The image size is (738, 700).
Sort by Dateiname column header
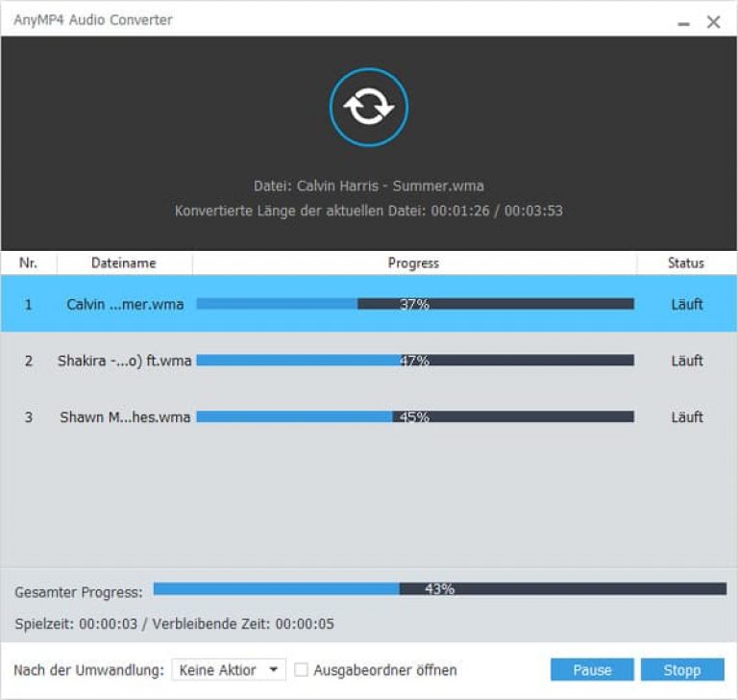pos(124,262)
